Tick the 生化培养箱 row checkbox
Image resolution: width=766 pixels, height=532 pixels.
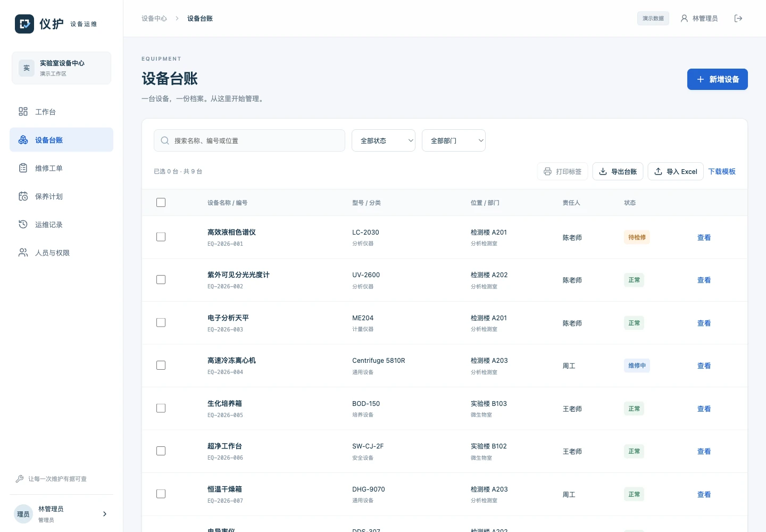point(161,409)
